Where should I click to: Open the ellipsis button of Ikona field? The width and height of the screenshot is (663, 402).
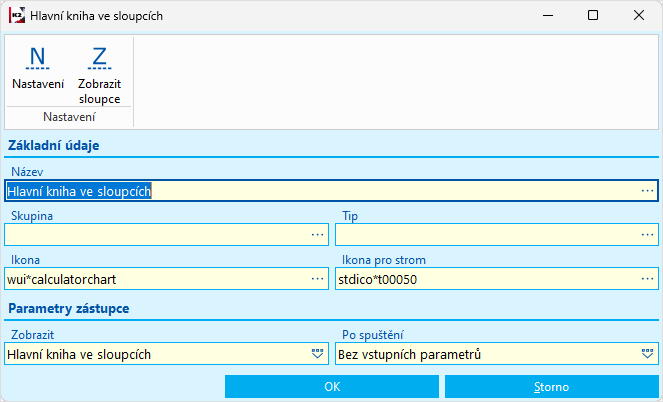tap(318, 279)
